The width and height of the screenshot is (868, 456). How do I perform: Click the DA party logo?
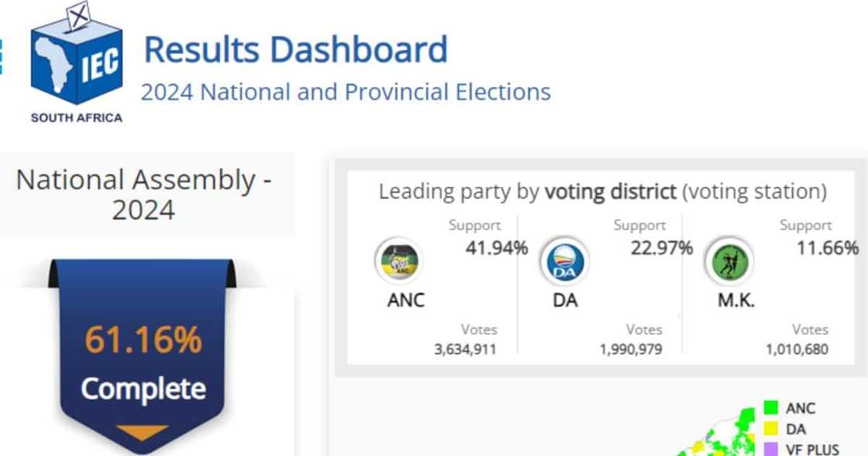click(563, 262)
